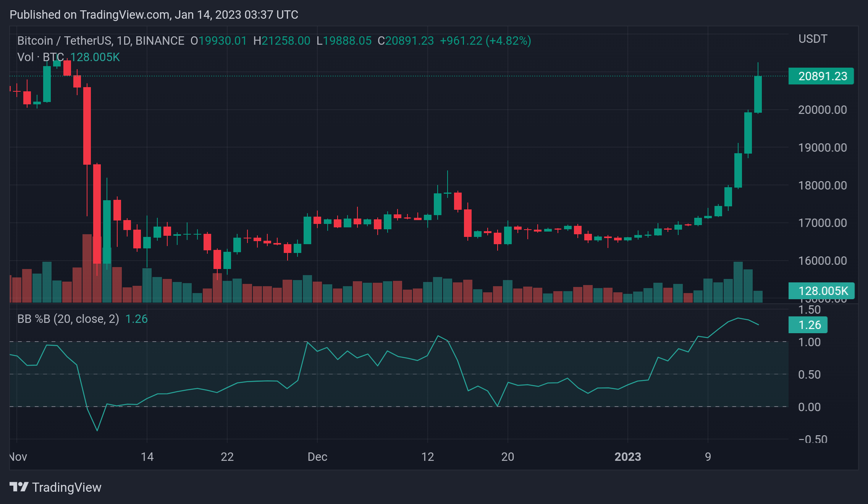Click the 22 date label on time axis
The image size is (868, 504).
pos(227,457)
